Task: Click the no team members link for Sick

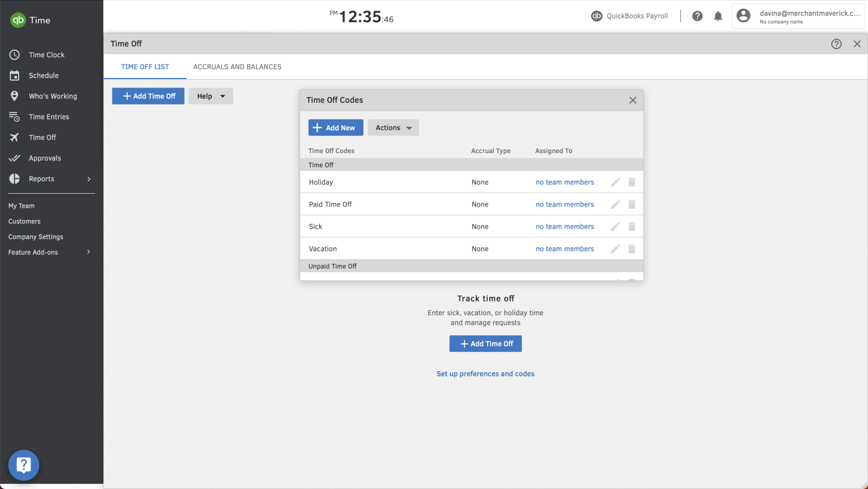Action: click(x=565, y=226)
